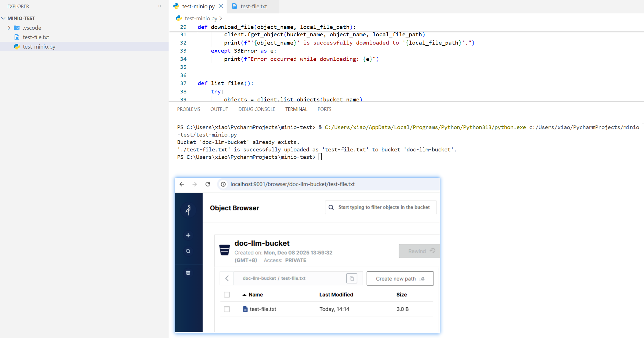
Task: Click the plus icon in MinIO sidebar
Action: (x=188, y=235)
